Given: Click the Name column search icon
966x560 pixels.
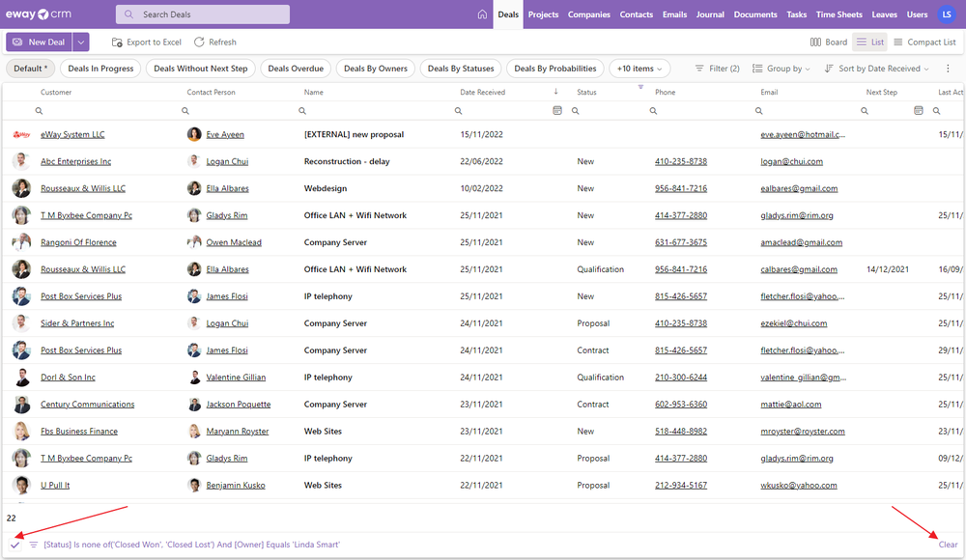Looking at the screenshot, I should [x=302, y=111].
